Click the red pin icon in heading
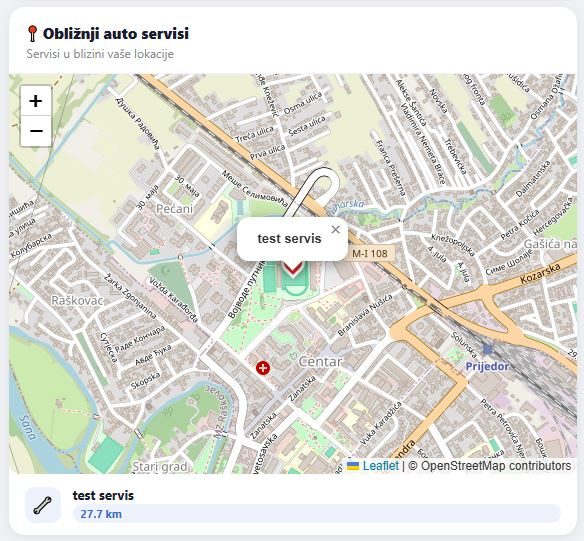Image resolution: width=584 pixels, height=541 pixels. (x=32, y=34)
